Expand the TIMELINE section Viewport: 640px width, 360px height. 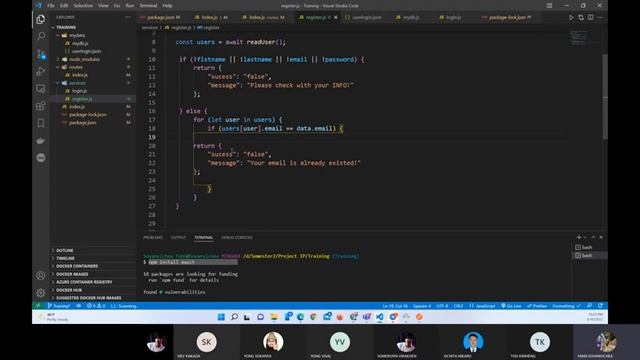point(65,258)
